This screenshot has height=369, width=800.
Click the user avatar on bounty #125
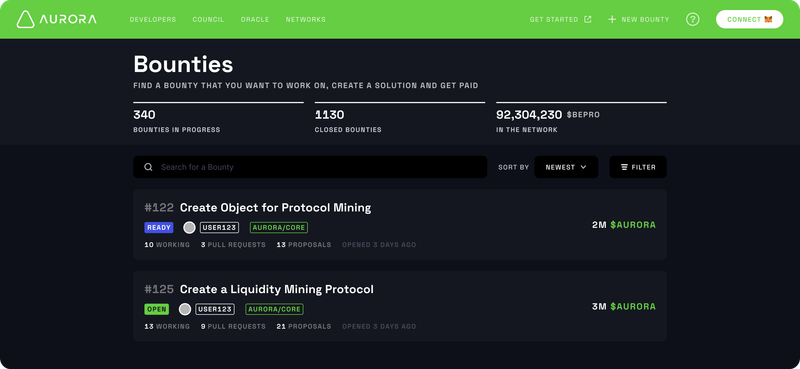pos(185,309)
